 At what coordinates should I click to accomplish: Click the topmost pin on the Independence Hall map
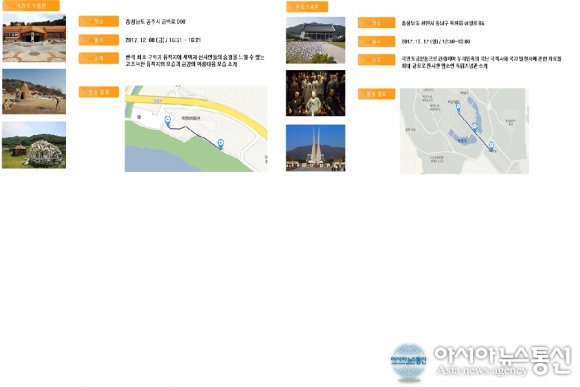click(458, 107)
